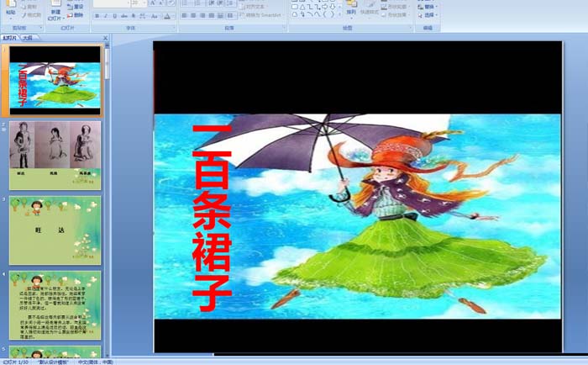Delete the slide using 删除
Screen dimensions: 588x365
click(x=75, y=15)
